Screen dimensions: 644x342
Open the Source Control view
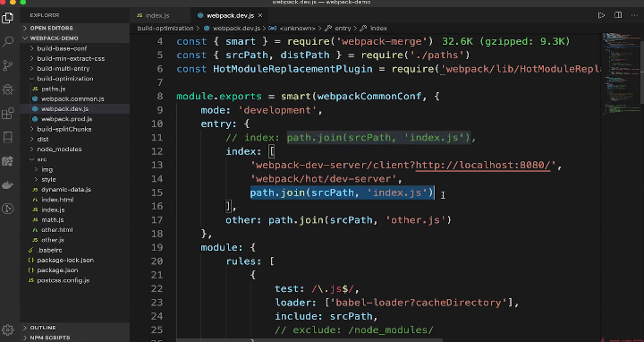pyautogui.click(x=8, y=65)
